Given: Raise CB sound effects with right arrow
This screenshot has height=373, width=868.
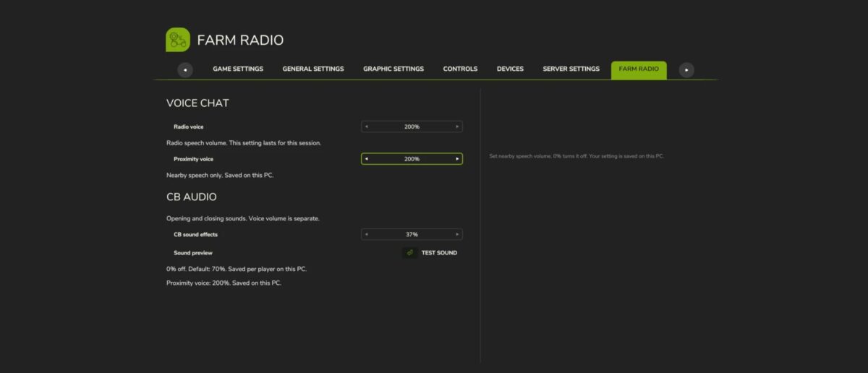Looking at the screenshot, I should pyautogui.click(x=457, y=234).
